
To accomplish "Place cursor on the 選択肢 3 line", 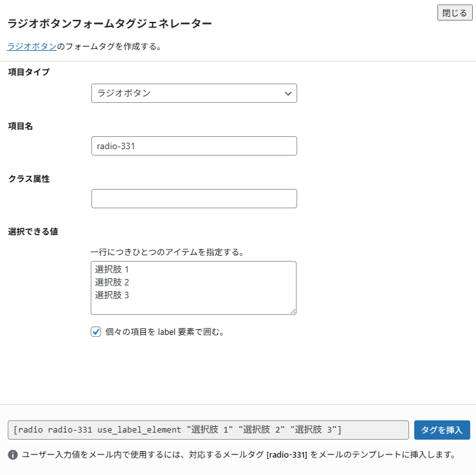I will click(113, 295).
